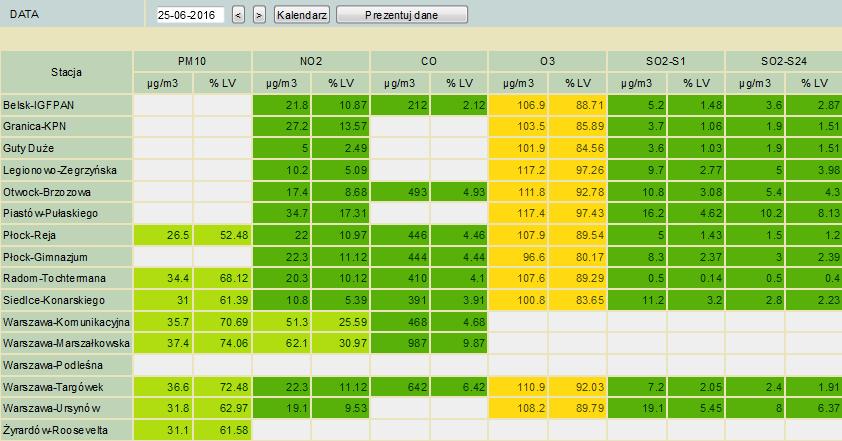
Task: Select station Płock-Gimnazjum
Action: [67, 257]
